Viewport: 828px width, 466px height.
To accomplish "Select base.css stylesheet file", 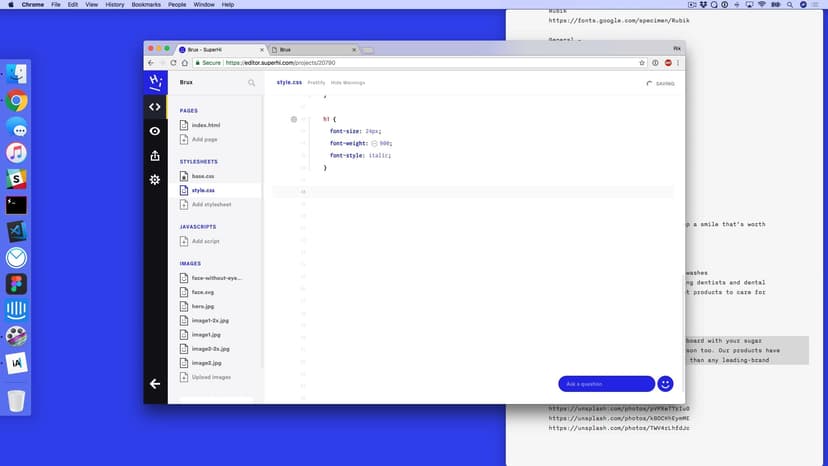I will (202, 176).
